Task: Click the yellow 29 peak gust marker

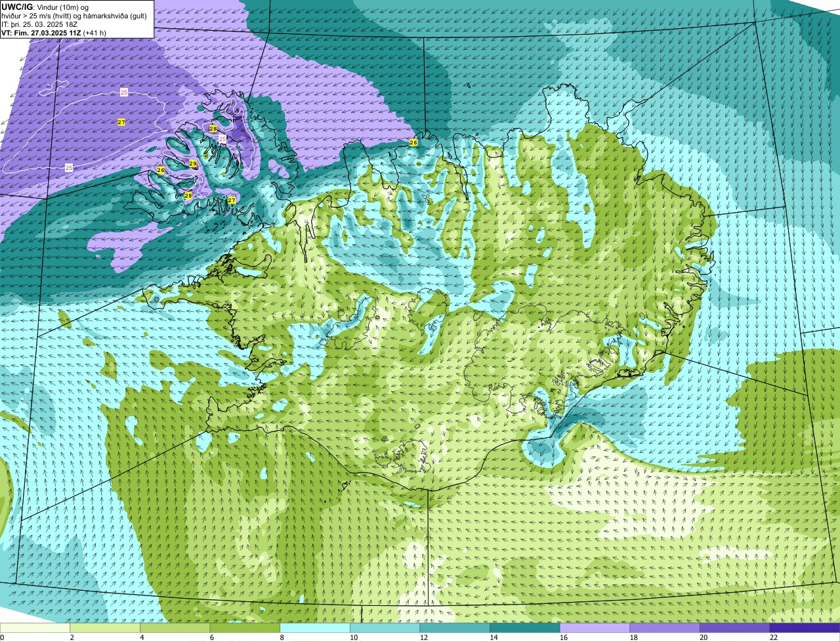Action: pos(193,163)
